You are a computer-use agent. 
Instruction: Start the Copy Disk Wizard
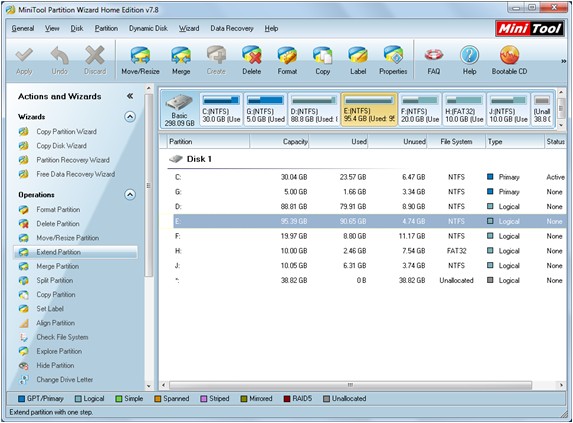tap(61, 146)
